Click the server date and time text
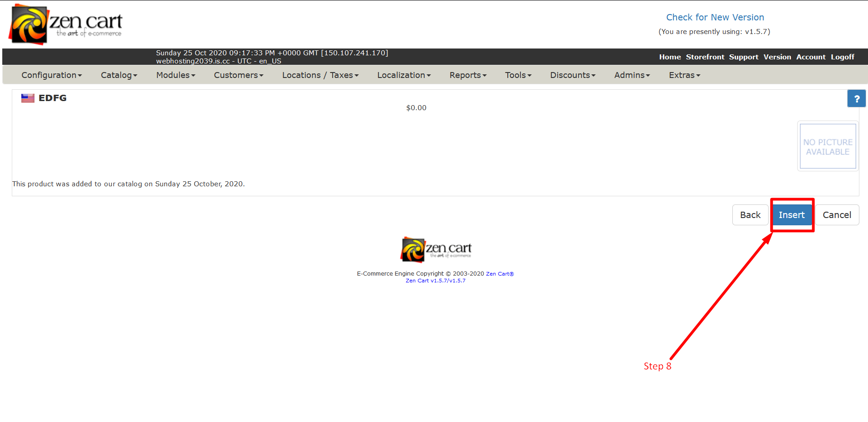Screen dimensions: 868x422 (x=272, y=53)
